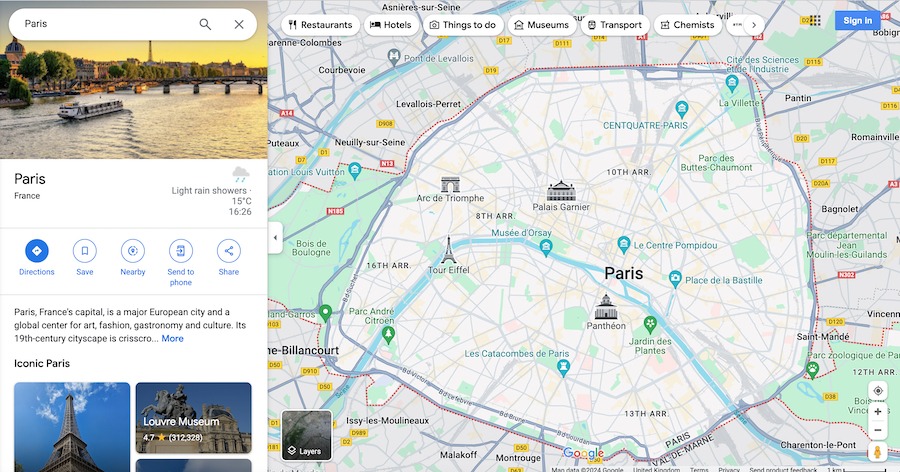Click the Panthéon landmark icon
Screen dimensions: 900x472
point(606,307)
